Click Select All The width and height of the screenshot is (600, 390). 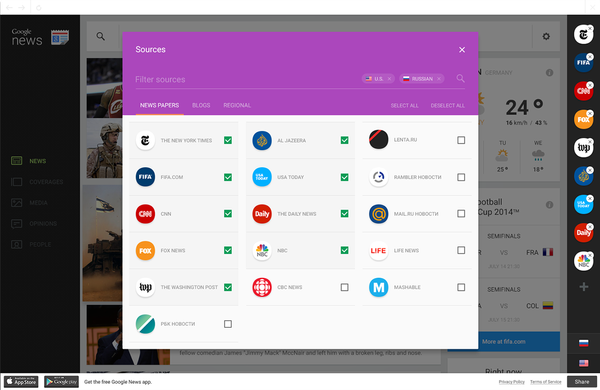coord(404,106)
